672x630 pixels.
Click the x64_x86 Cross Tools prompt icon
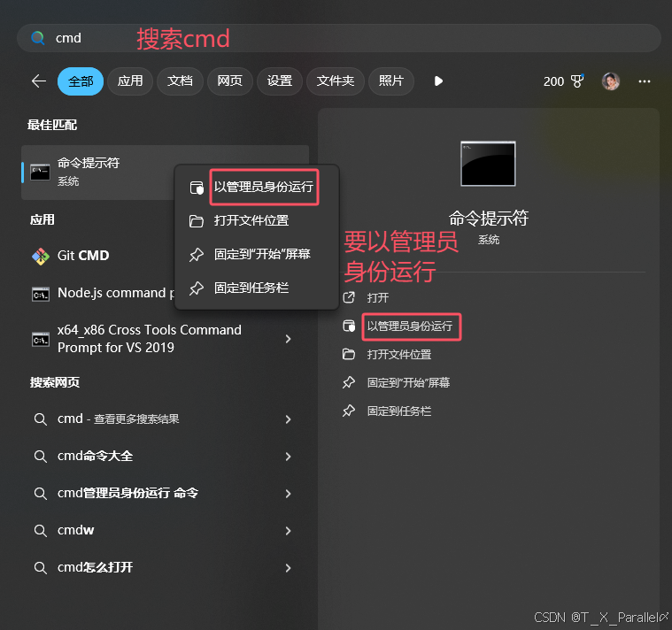[x=41, y=339]
